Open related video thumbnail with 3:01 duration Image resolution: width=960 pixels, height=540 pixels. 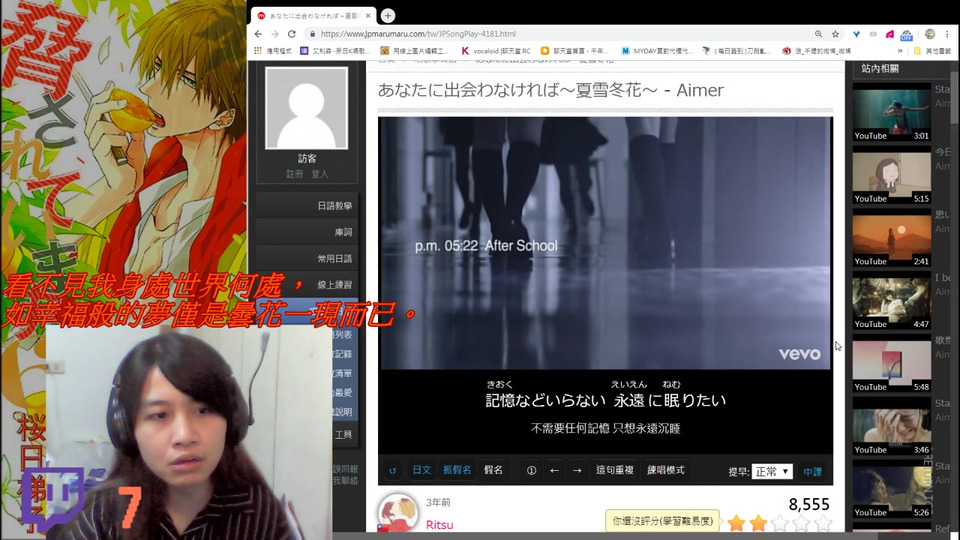[x=891, y=113]
